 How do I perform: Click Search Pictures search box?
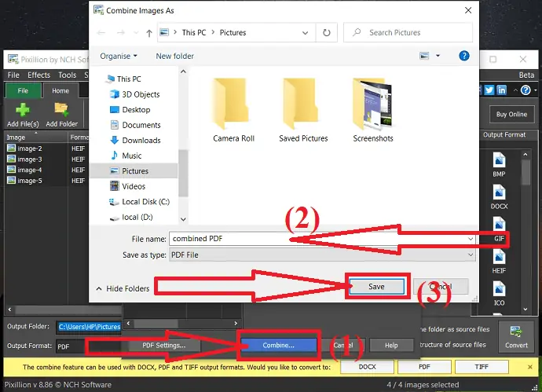pyautogui.click(x=408, y=32)
